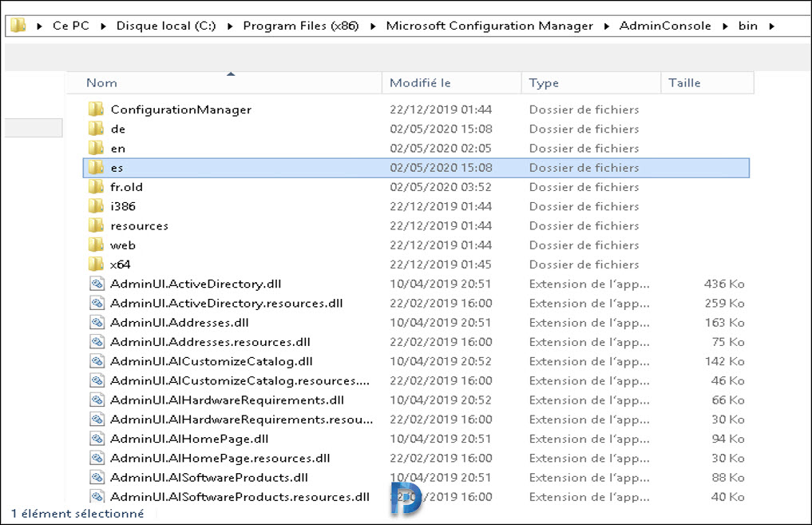Go to AdminConsole breadcrumb
The height and width of the screenshot is (525, 812).
click(665, 26)
